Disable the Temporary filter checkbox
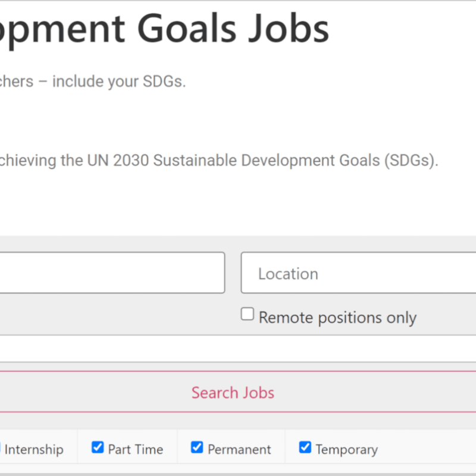This screenshot has height=476, width=476. point(305,447)
